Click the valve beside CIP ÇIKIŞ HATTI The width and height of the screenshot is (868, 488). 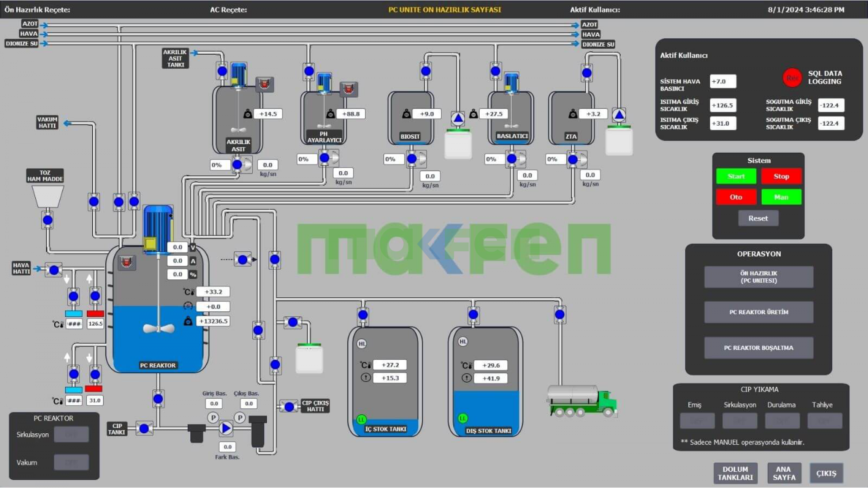(x=289, y=407)
